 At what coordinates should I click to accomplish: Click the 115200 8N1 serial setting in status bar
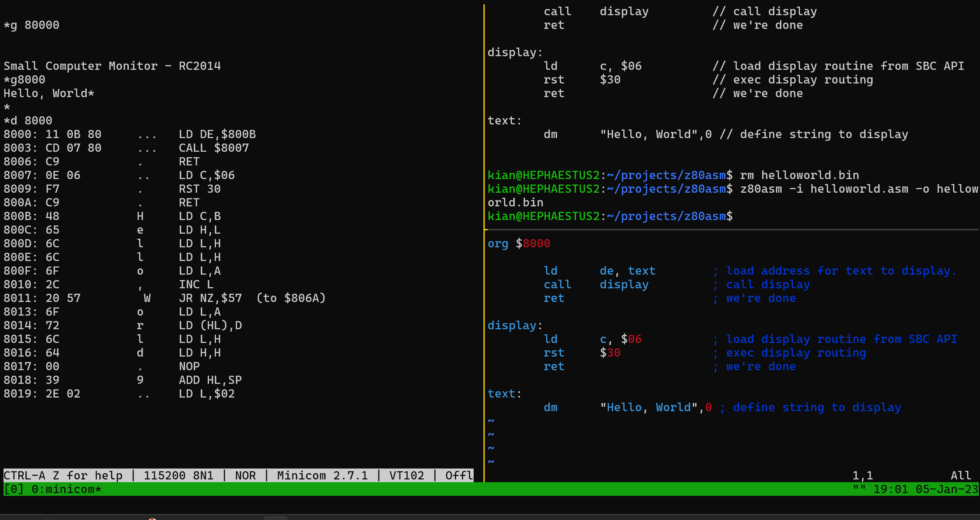coord(179,476)
